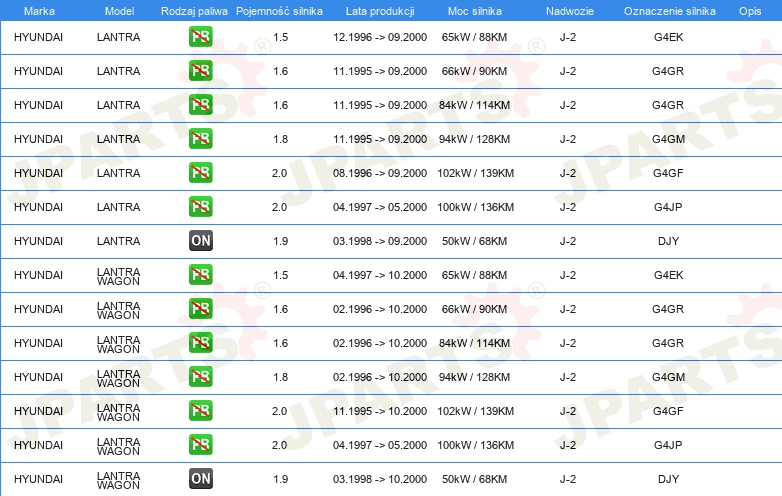
Task: Click 102kW / 139KM in the LANTRA WAGON row
Action: coord(475,411)
